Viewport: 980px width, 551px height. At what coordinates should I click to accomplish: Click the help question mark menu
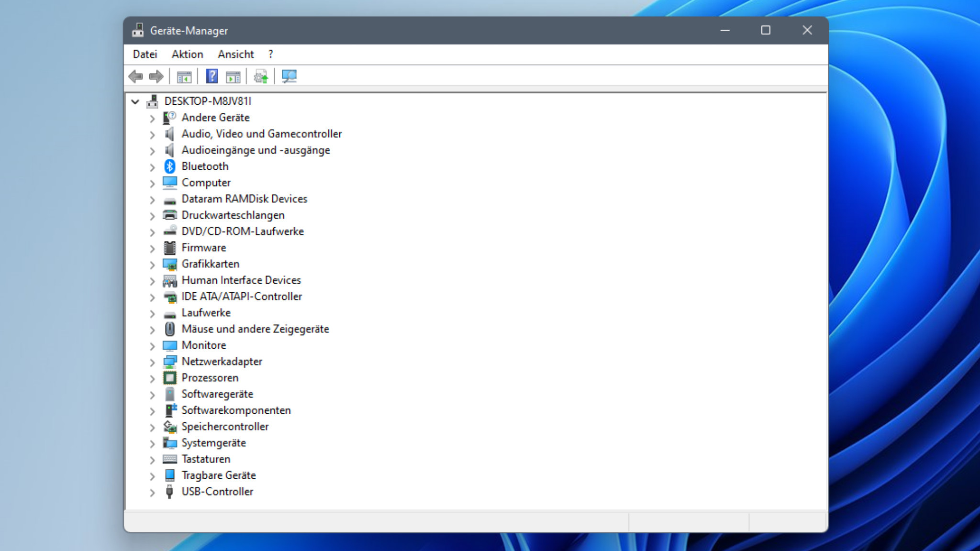(x=270, y=54)
